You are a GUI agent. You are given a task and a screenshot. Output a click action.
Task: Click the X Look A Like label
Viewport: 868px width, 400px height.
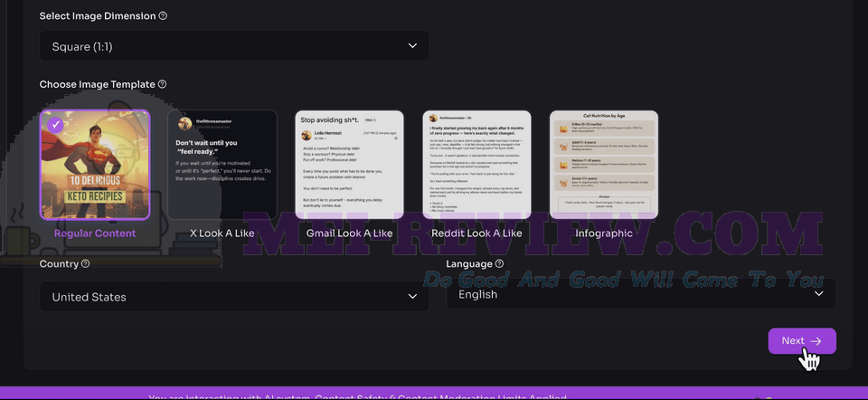[x=222, y=233]
